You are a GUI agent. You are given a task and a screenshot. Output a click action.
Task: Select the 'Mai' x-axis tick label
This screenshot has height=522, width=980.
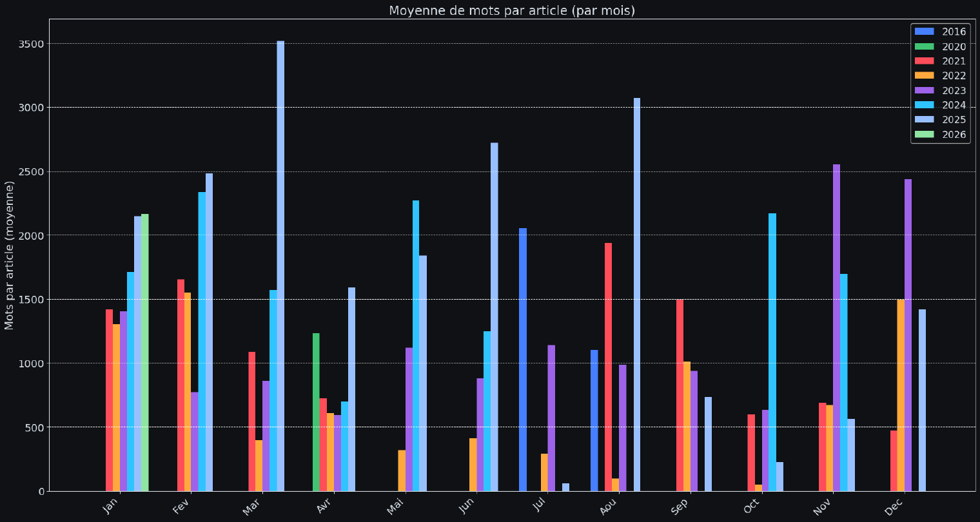pyautogui.click(x=395, y=507)
